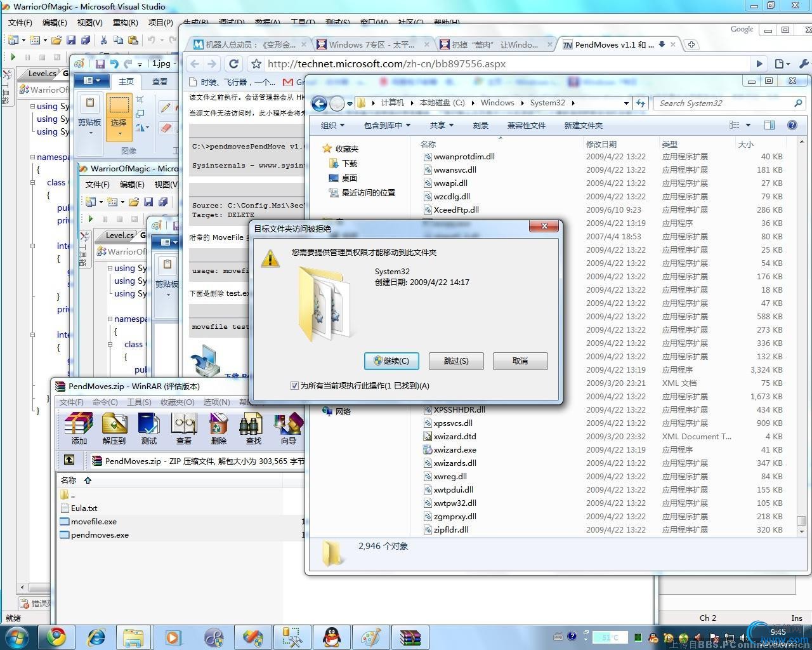The height and width of the screenshot is (650, 812).
Task: Click the WinRAR Extract To (解压到) icon
Action: point(114,428)
